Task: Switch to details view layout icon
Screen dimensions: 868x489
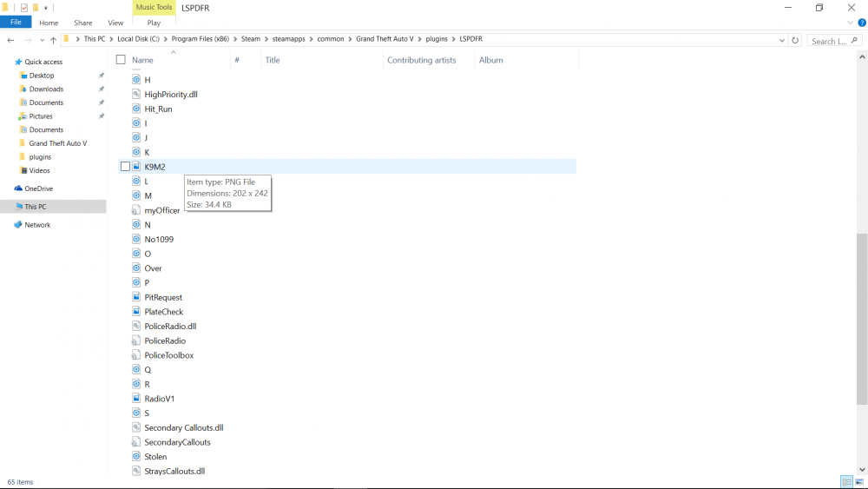Action: (x=845, y=482)
